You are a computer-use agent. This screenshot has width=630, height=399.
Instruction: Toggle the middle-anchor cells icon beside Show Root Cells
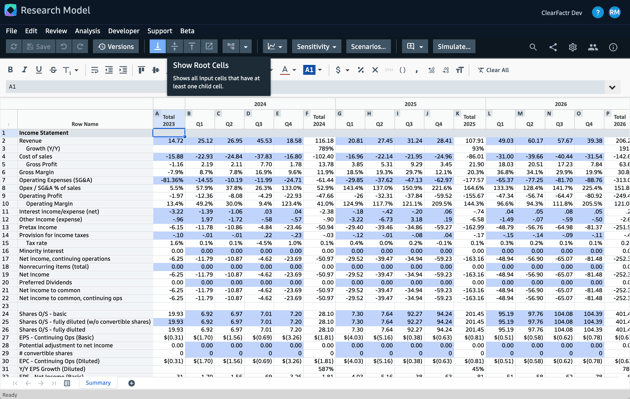174,47
